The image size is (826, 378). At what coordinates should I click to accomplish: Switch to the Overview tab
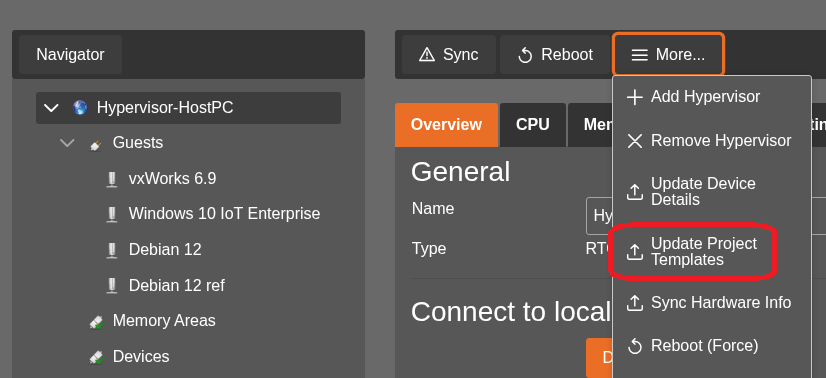[446, 125]
